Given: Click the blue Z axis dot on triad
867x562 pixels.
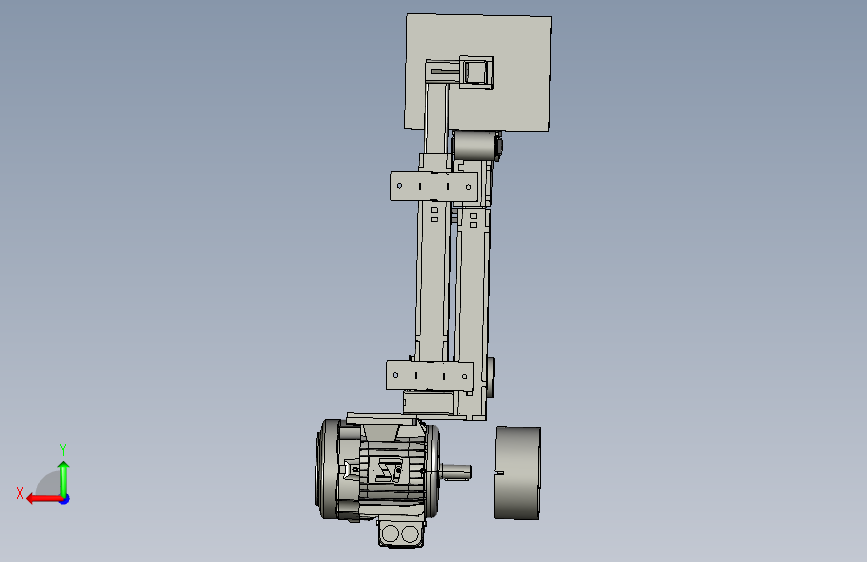Looking at the screenshot, I should 65,499.
